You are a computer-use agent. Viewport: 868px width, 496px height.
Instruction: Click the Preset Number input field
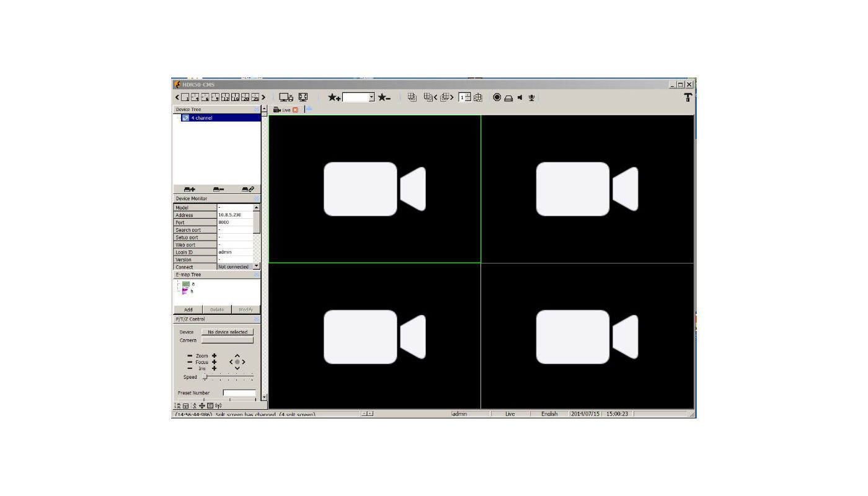coord(239,393)
